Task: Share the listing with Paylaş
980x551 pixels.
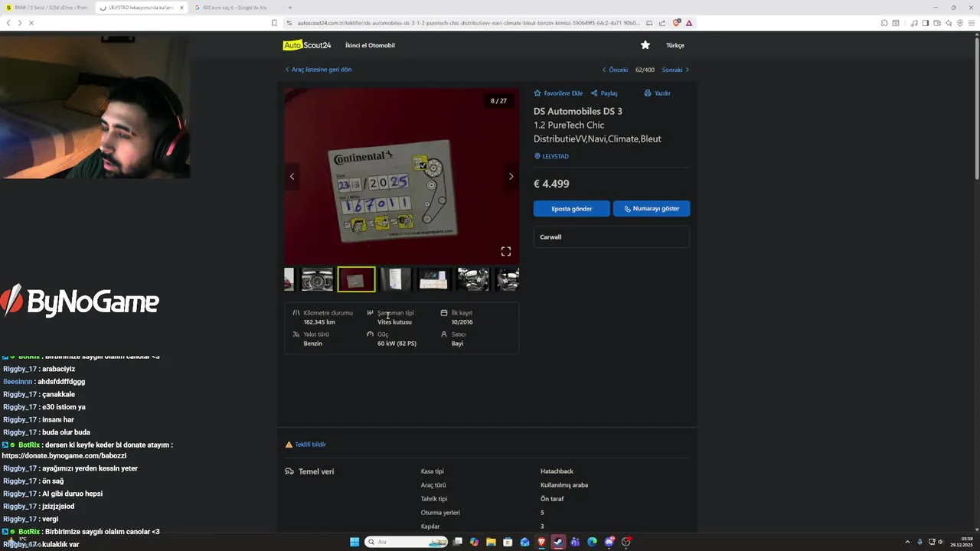Action: tap(604, 93)
